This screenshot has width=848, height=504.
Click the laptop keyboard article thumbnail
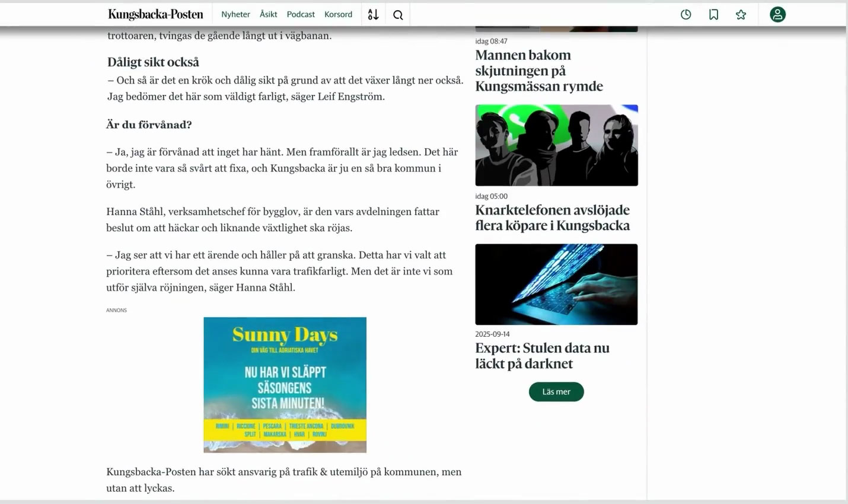[556, 284]
